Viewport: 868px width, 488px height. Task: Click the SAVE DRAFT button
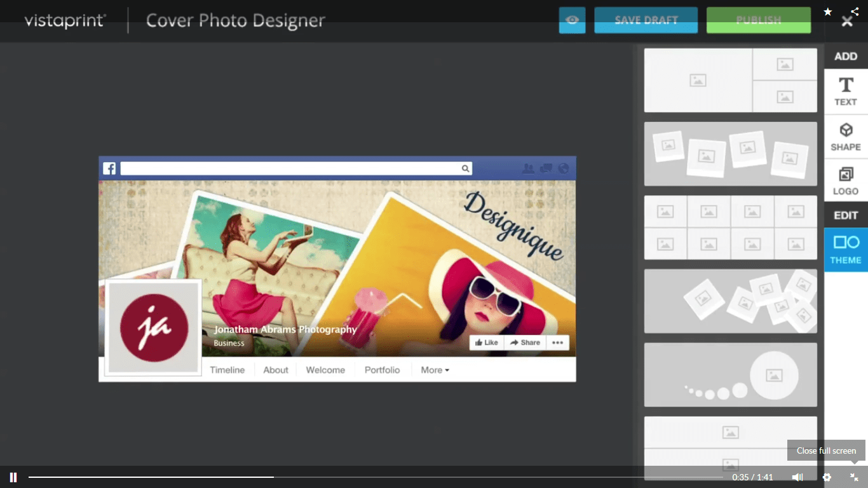(646, 20)
